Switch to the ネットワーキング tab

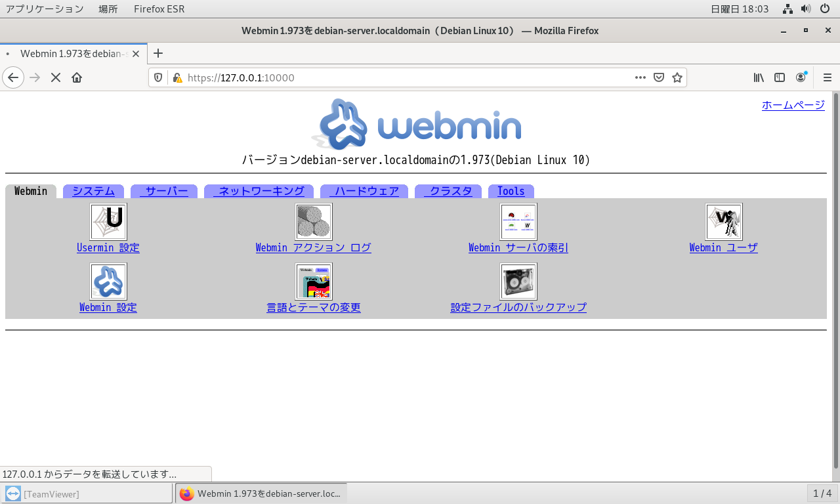(259, 191)
